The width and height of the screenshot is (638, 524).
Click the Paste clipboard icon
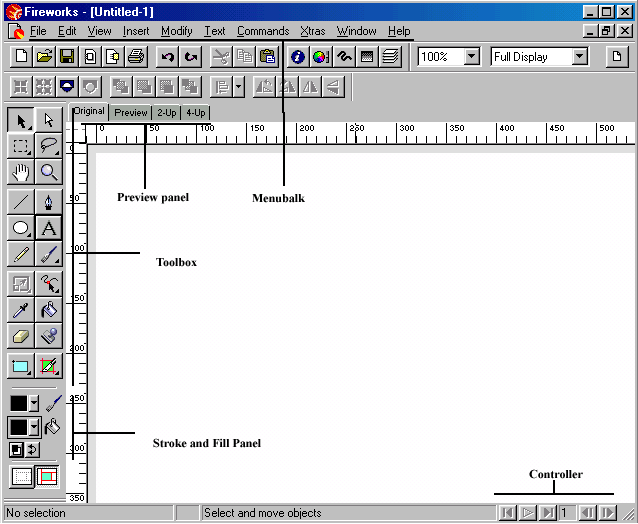[267, 57]
